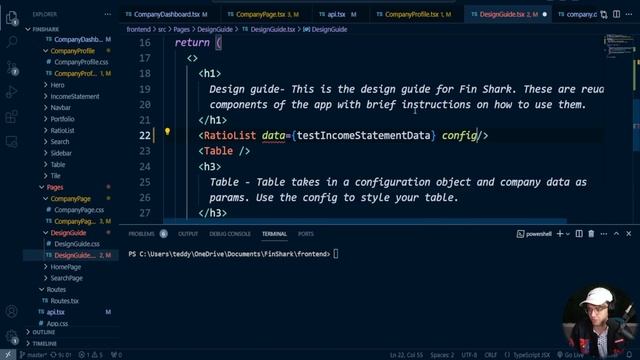Select the PORTS panel tab
The width and height of the screenshot is (640, 360).
point(306,234)
